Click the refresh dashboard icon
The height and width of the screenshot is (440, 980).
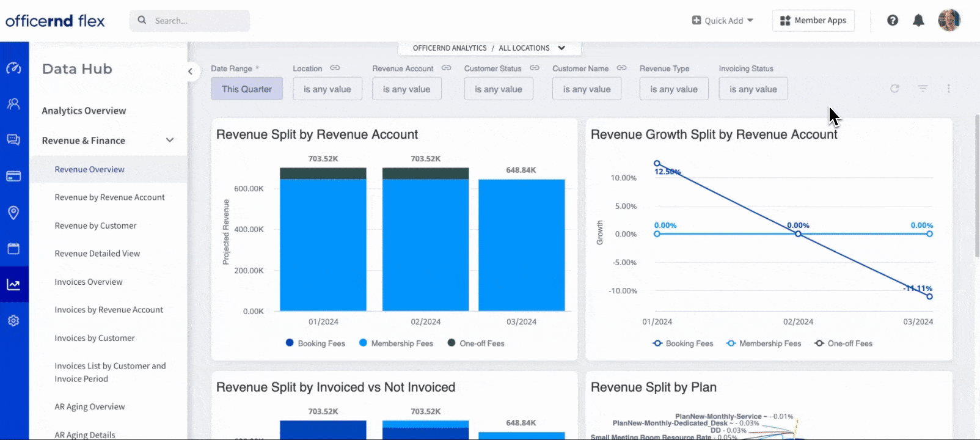(894, 89)
